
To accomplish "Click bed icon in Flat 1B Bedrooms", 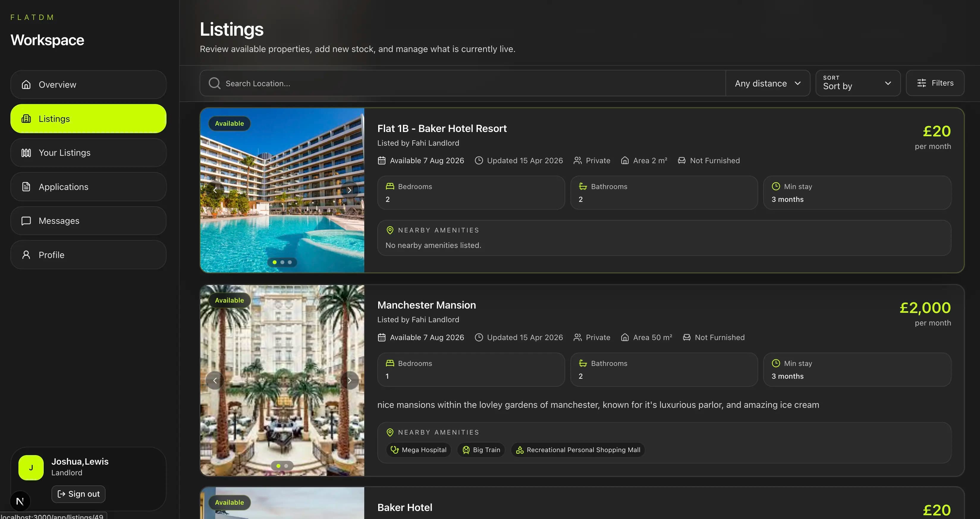I will (390, 186).
